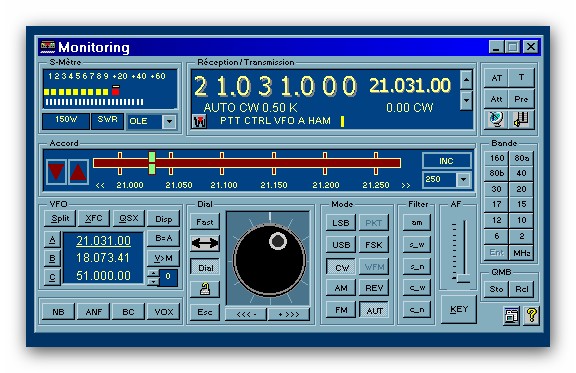Click the black tuning dial knob
The height and width of the screenshot is (373, 576).
click(x=269, y=259)
